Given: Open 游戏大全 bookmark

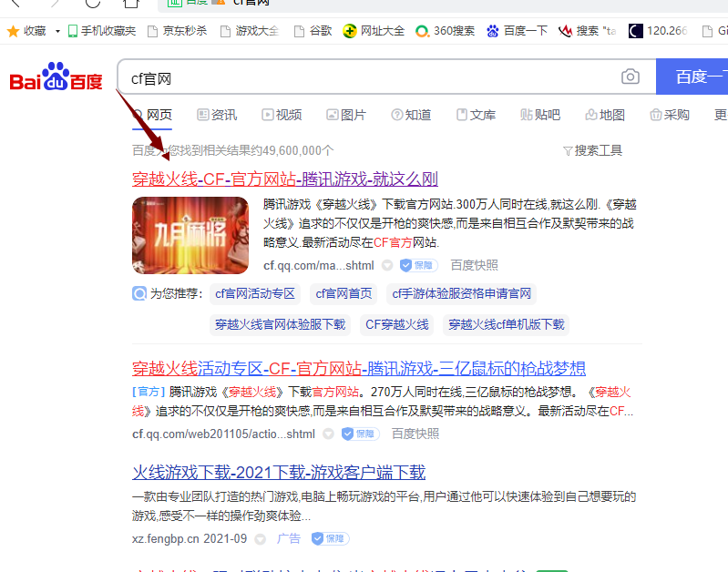Looking at the screenshot, I should point(250,31).
